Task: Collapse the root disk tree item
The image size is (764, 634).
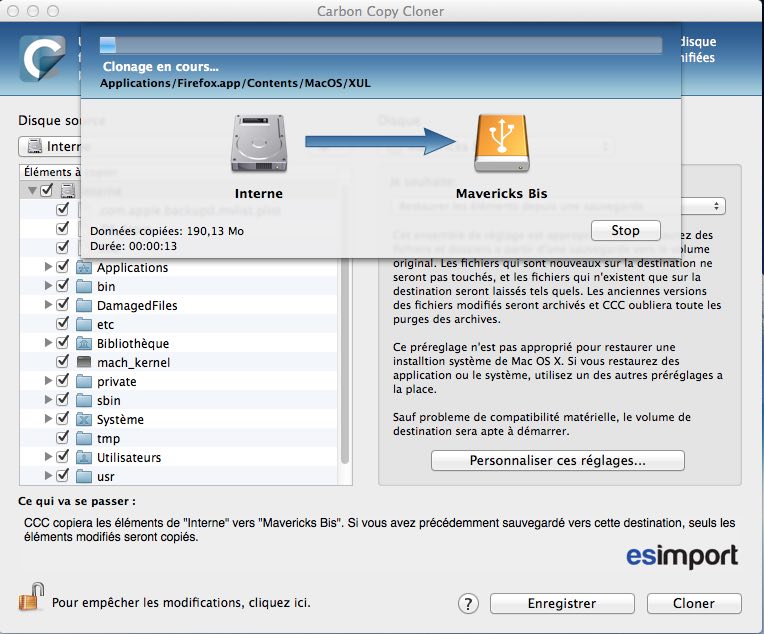Action: [32, 191]
